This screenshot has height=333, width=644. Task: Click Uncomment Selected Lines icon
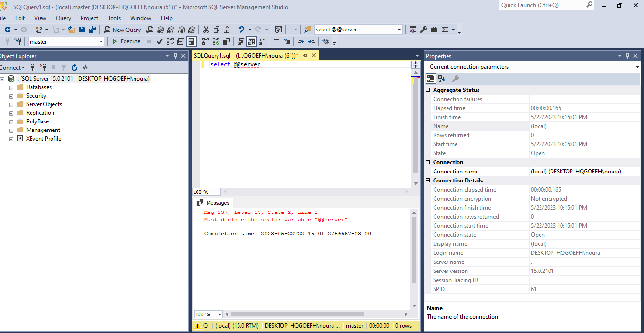click(x=287, y=41)
